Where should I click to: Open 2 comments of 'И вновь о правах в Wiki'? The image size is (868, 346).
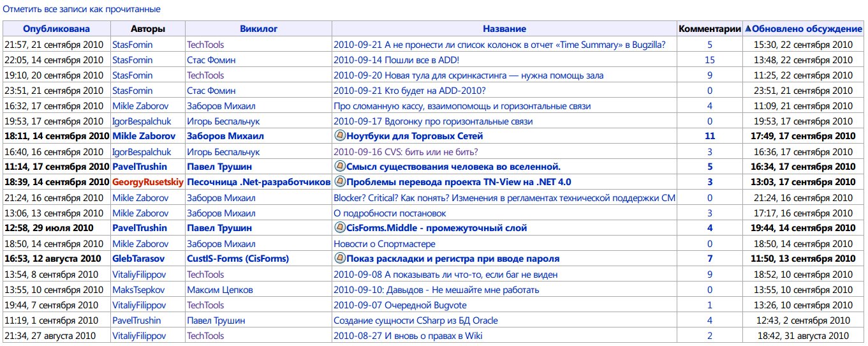coord(710,336)
